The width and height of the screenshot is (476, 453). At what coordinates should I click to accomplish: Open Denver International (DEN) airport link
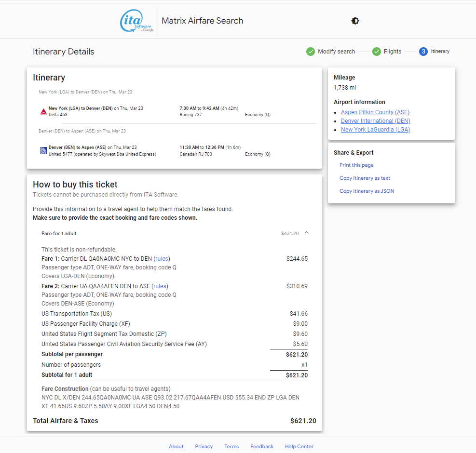375,121
